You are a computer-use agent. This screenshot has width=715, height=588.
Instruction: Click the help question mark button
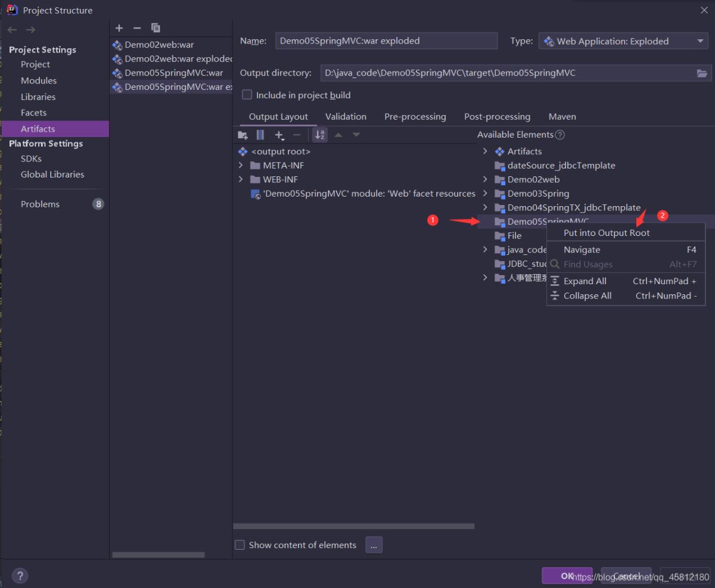pyautogui.click(x=20, y=575)
